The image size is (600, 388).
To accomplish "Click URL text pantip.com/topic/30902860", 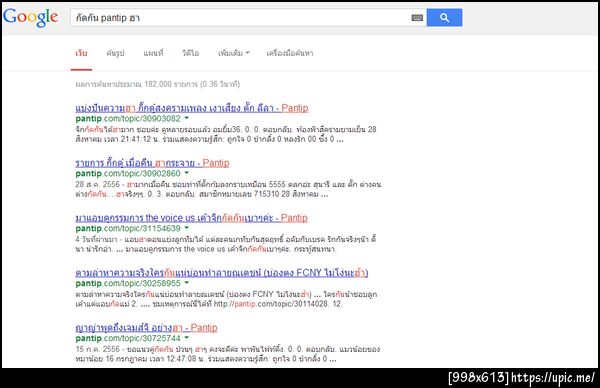I will point(128,173).
